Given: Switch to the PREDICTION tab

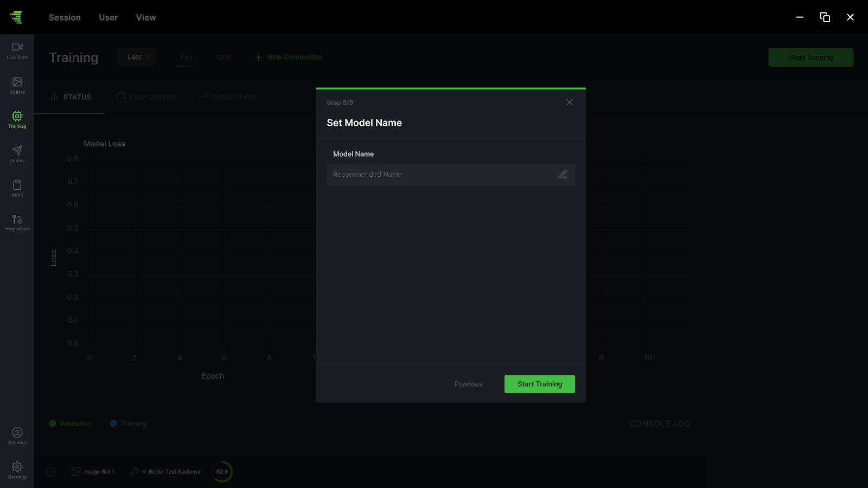Looking at the screenshot, I should point(227,97).
